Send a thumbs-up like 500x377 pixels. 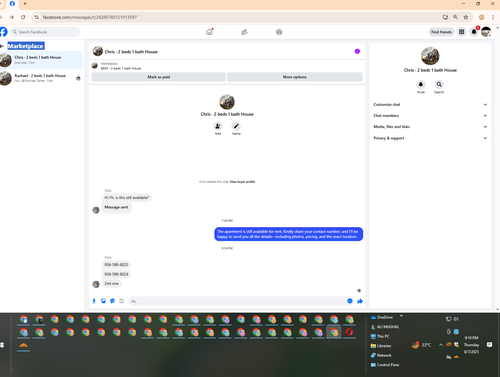coord(360,301)
